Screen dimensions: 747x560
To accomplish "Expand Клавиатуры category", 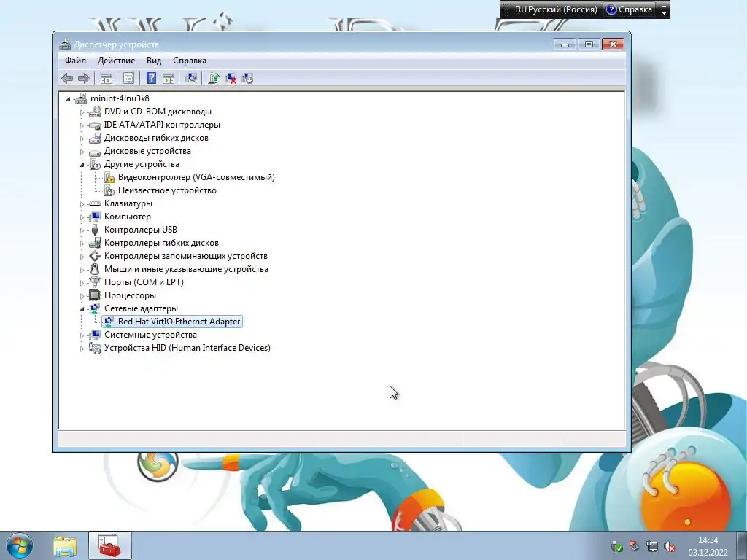I will tap(82, 204).
